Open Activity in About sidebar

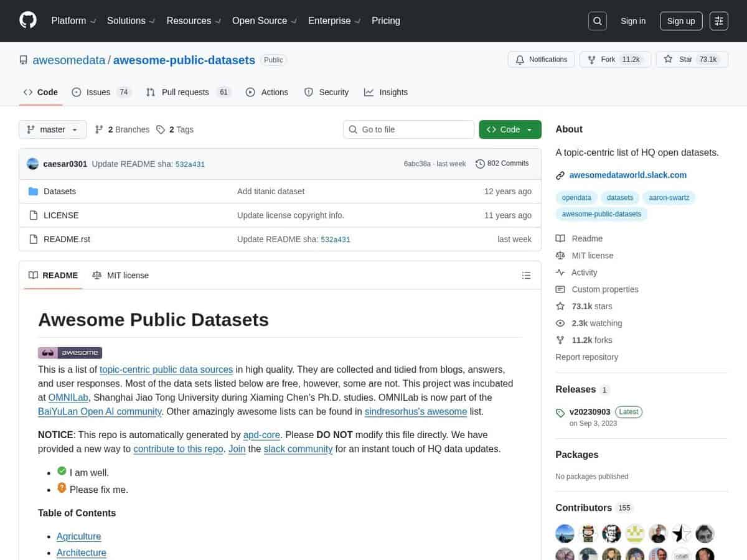click(576, 273)
